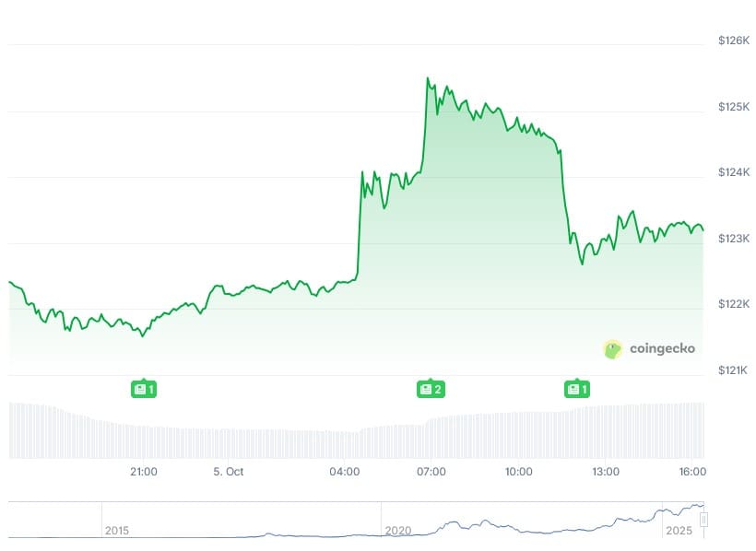Click the $124K y-axis label
This screenshot has height=551, width=756.
734,173
